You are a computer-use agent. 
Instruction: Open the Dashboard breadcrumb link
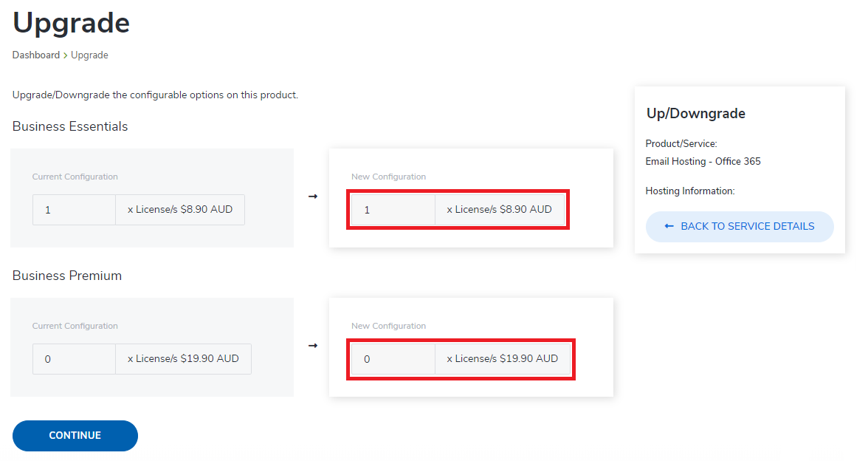(x=36, y=55)
